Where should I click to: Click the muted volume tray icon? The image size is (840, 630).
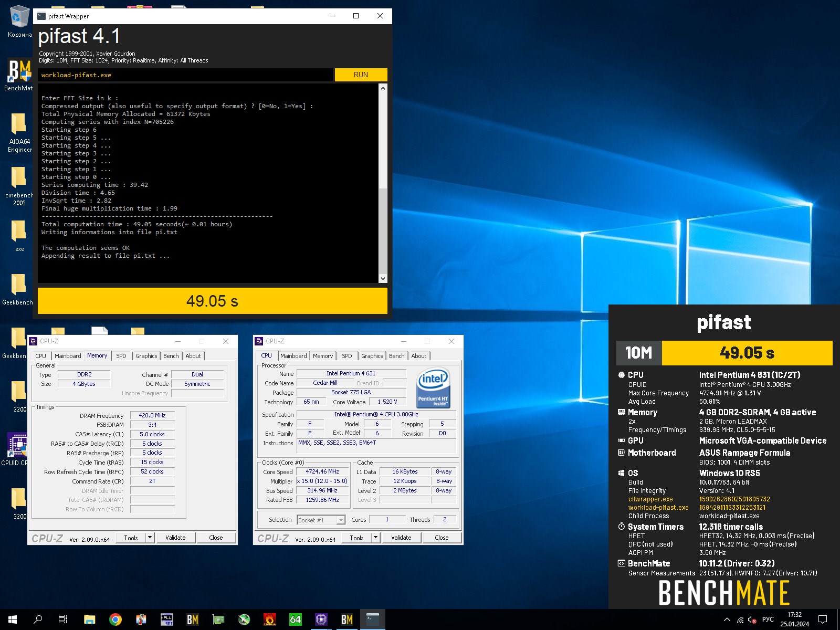[x=752, y=619]
